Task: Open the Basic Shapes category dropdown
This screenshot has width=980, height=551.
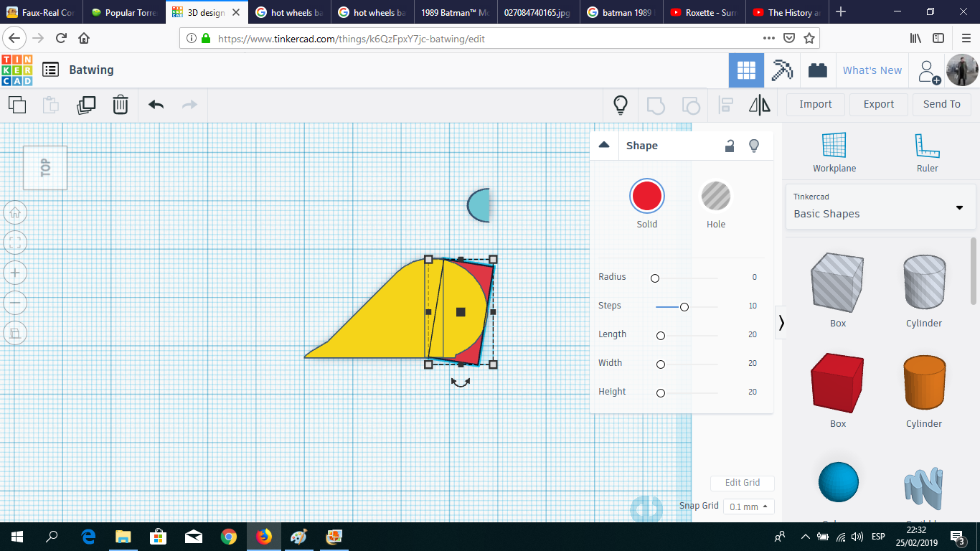Action: (x=880, y=207)
